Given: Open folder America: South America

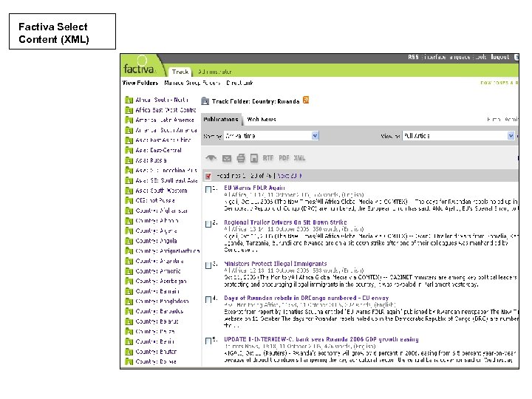Looking at the screenshot, I should [166, 130].
